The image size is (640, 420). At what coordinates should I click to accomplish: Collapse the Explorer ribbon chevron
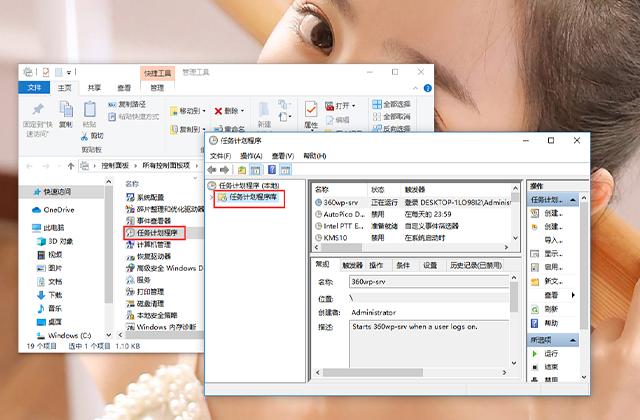416,88
